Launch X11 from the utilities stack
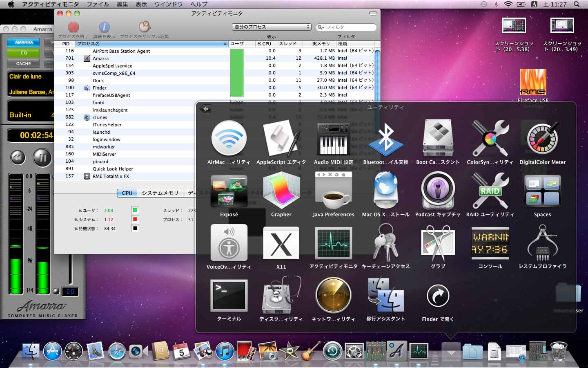This screenshot has height=368, width=588. tap(281, 243)
